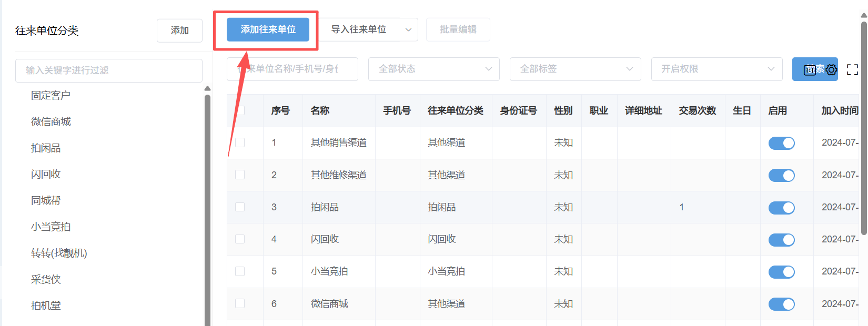Turn off the enable switch for 拍闲品 row
The width and height of the screenshot is (868, 326).
781,208
